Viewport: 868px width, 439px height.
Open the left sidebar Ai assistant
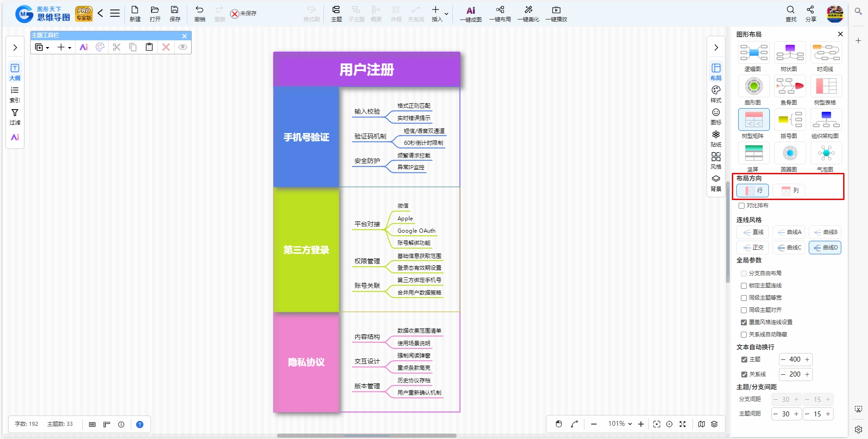15,137
